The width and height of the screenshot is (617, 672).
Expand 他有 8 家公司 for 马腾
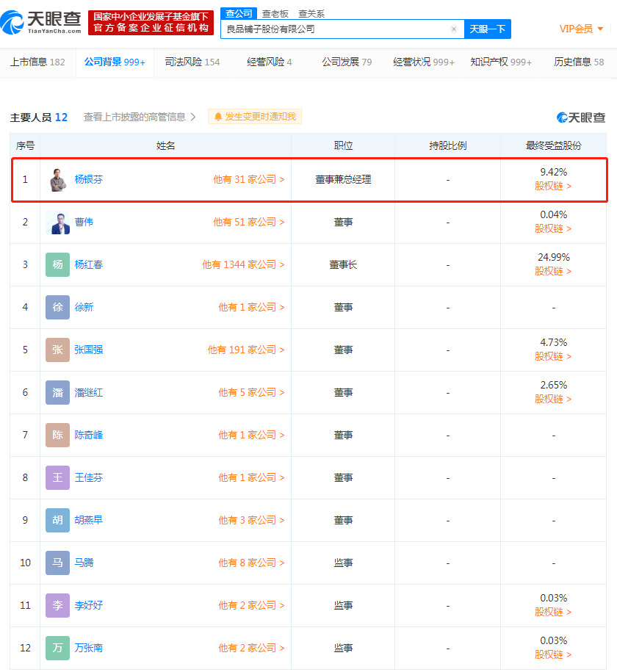(x=251, y=563)
